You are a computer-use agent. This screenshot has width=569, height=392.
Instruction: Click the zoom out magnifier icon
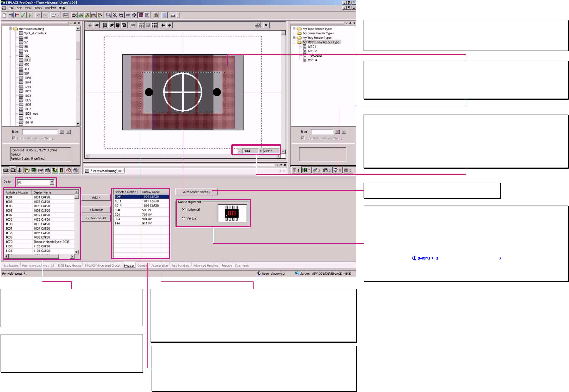[x=121, y=15]
